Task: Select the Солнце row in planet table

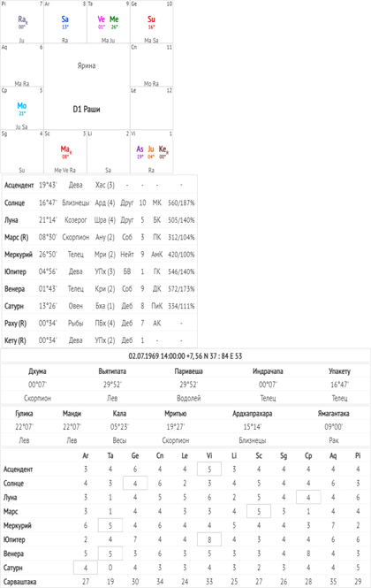Action: click(x=99, y=202)
